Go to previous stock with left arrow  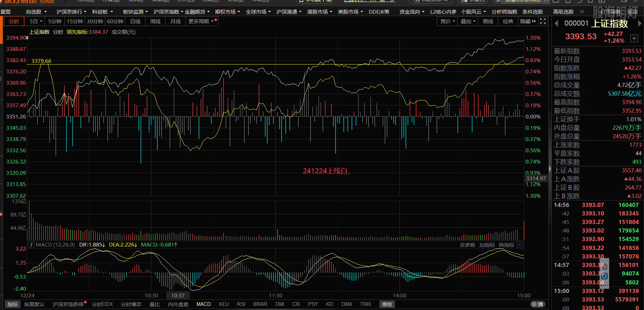point(556,24)
